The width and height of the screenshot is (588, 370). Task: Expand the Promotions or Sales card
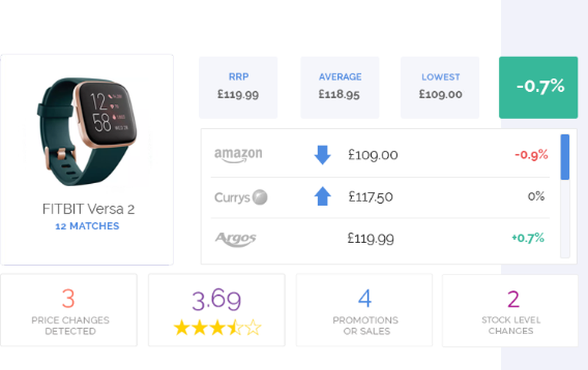[x=364, y=310]
